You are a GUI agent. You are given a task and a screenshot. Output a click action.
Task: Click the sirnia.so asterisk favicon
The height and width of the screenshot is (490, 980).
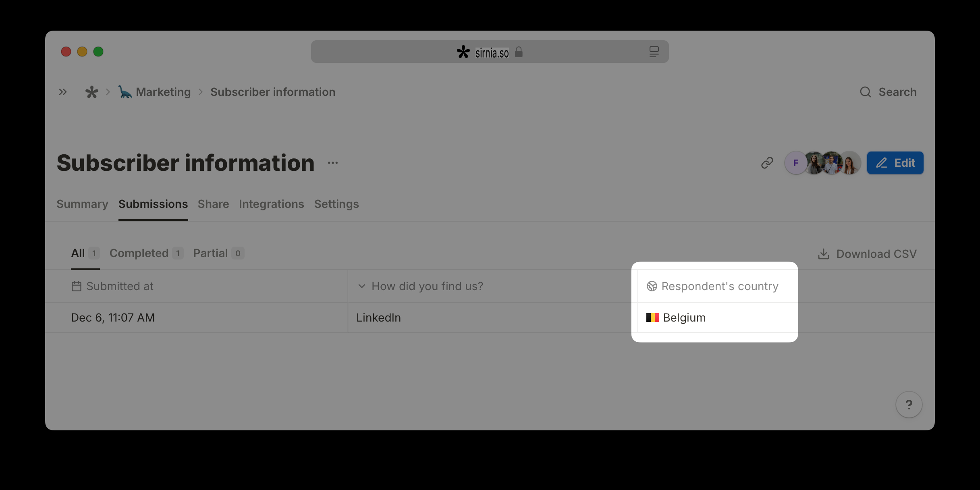[463, 52]
